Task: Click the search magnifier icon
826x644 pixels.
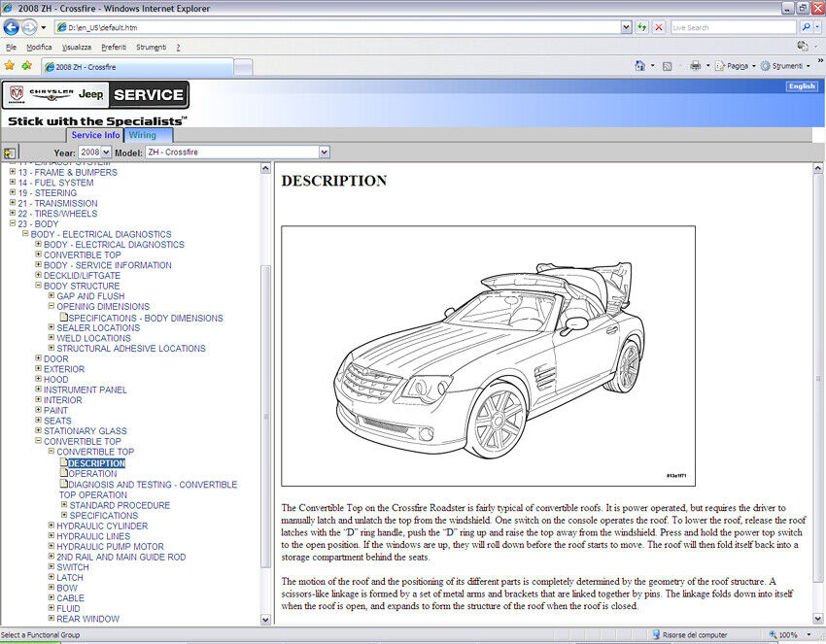Action: tap(806, 27)
